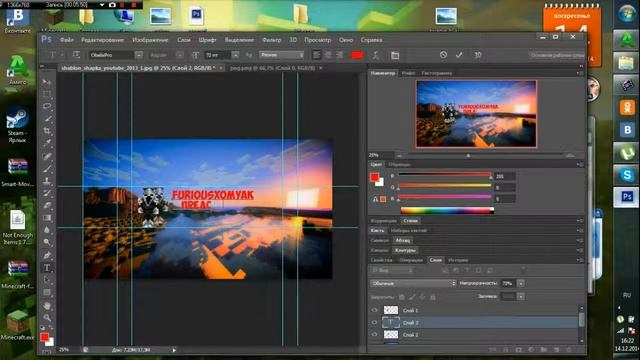Click the R value field showing 255
640x360 pixels.
point(505,176)
